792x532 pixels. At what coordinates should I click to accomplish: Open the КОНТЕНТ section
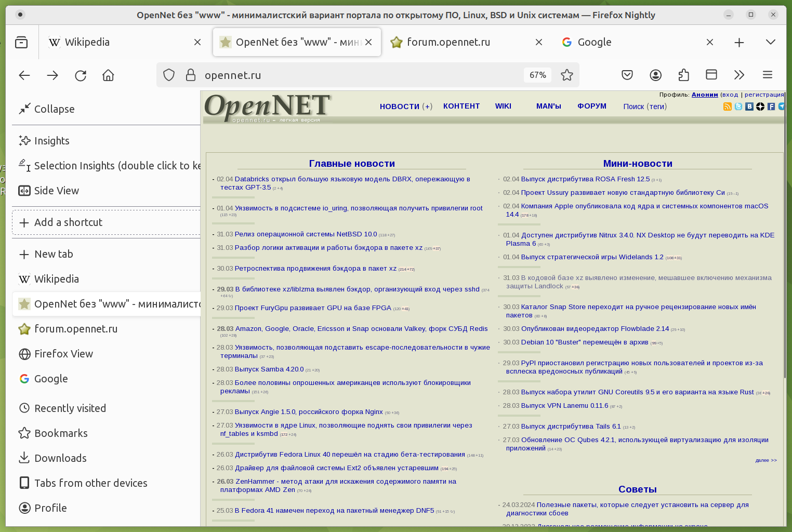click(x=461, y=106)
